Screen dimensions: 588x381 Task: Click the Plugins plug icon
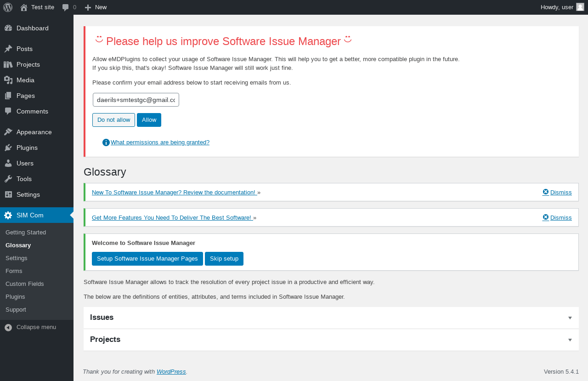click(8, 148)
